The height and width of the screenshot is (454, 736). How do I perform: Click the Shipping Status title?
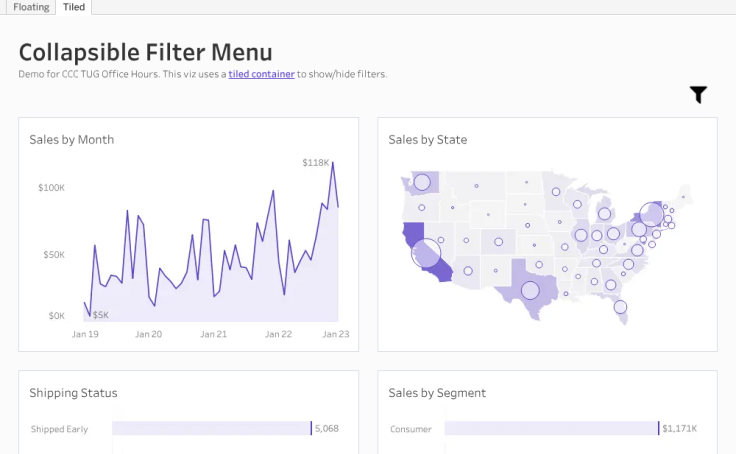click(x=73, y=393)
